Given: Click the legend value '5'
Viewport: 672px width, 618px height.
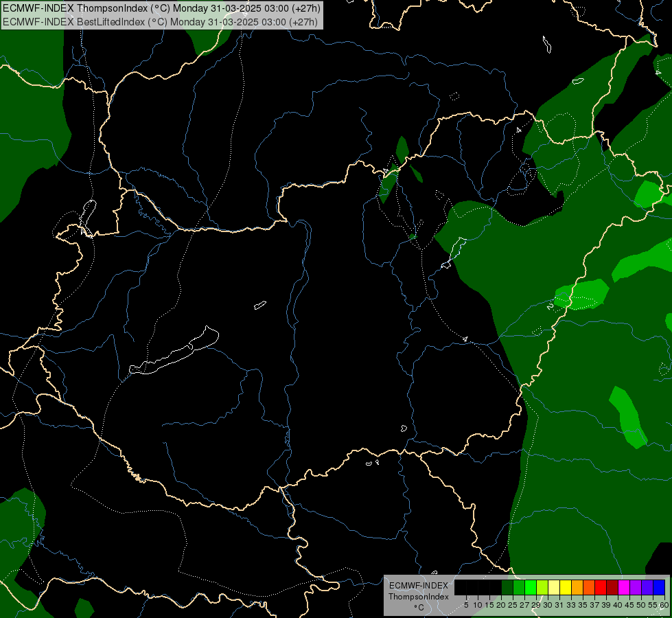Looking at the screenshot, I should [466, 605].
